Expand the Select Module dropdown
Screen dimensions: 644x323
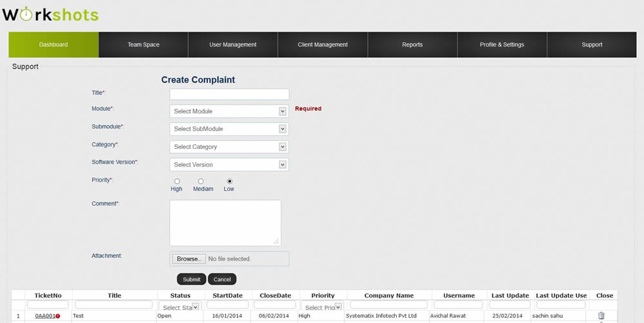(229, 112)
